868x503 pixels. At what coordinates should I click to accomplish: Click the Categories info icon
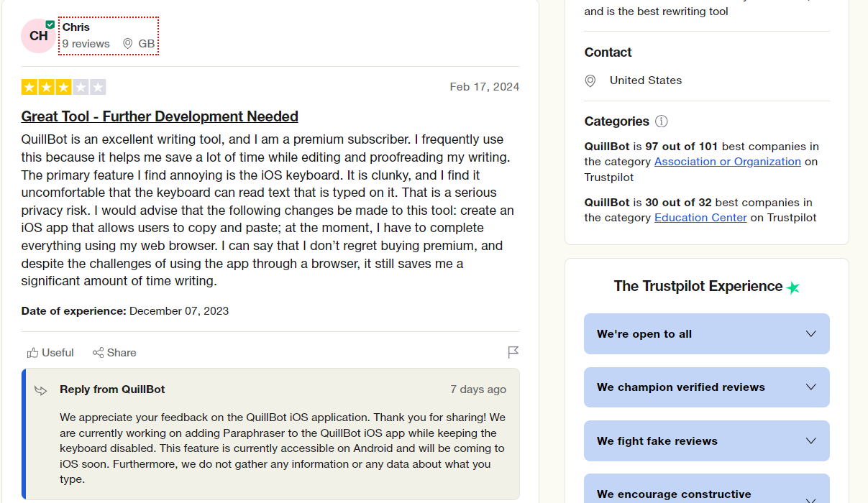tap(662, 121)
